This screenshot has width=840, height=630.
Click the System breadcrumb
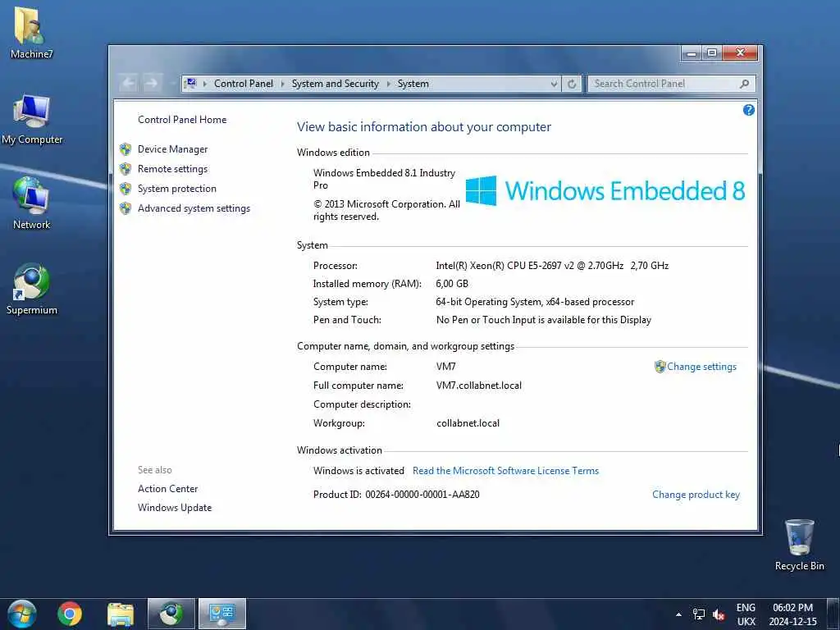point(413,84)
